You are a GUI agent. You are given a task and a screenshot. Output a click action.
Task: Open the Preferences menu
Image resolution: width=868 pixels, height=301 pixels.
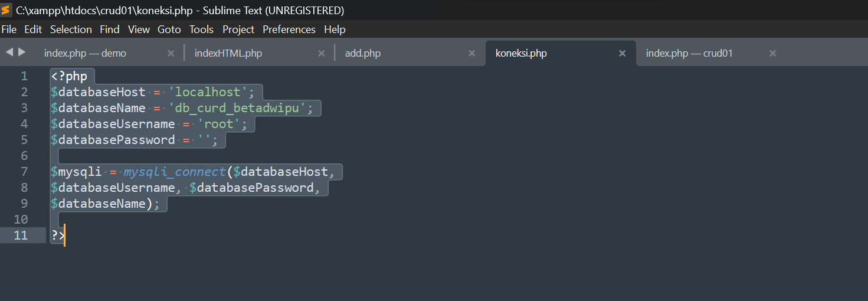pyautogui.click(x=289, y=29)
